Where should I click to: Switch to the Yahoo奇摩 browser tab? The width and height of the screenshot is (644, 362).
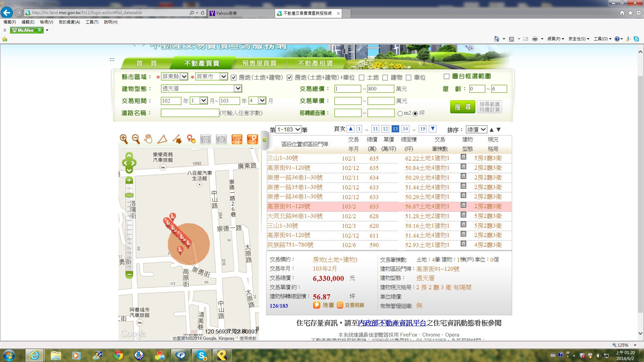click(x=241, y=13)
